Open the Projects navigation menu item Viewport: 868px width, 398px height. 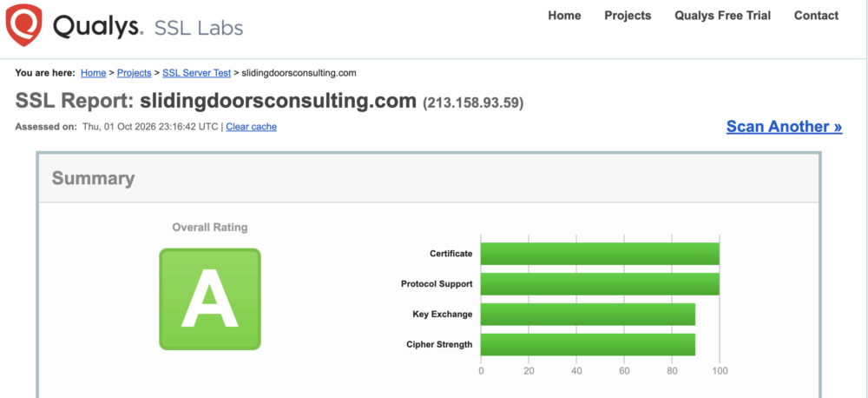[x=628, y=16]
